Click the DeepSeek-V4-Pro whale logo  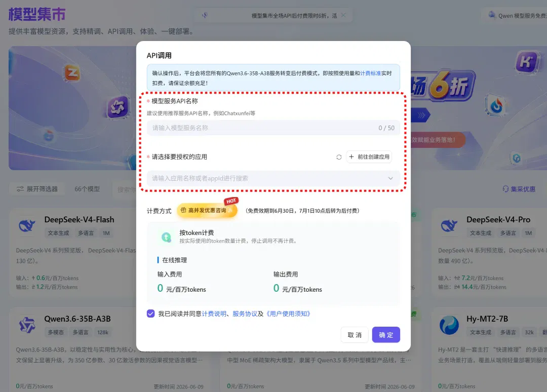[x=449, y=226]
